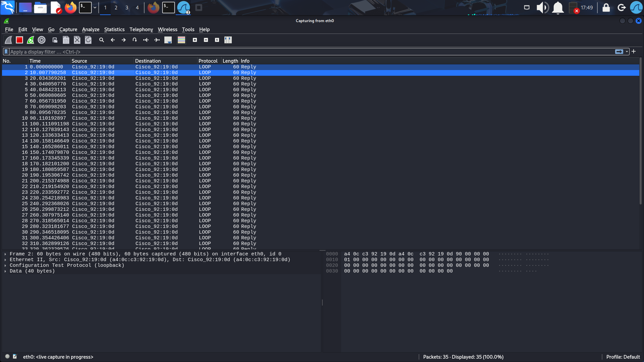The height and width of the screenshot is (362, 644).
Task: Click volume speaker icon in tray
Action: [x=542, y=7]
